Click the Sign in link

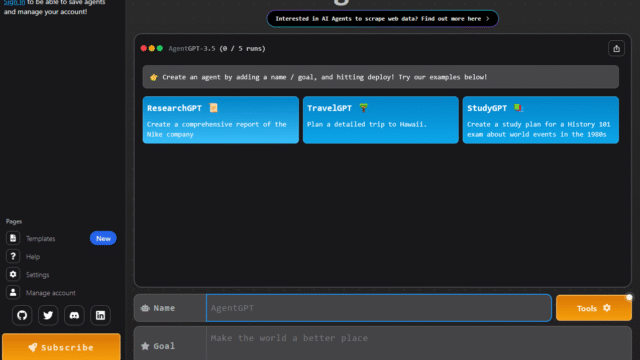coord(14,2)
